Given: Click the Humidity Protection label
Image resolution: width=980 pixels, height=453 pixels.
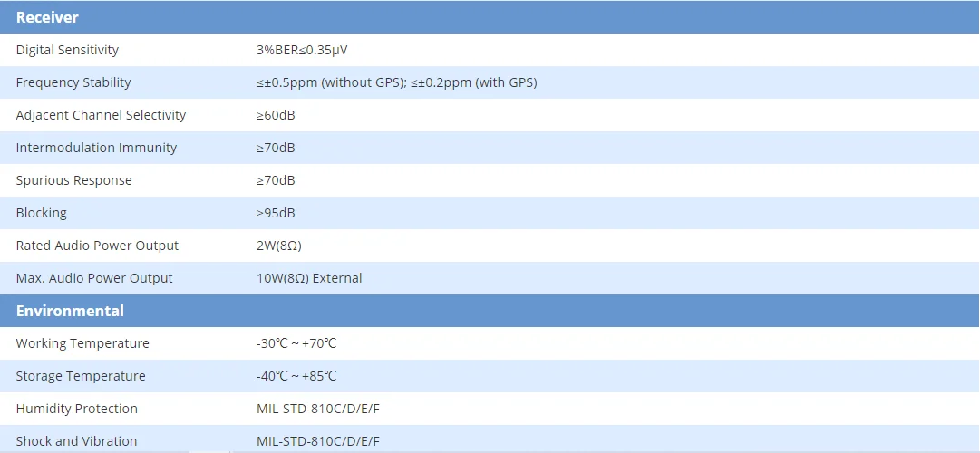Looking at the screenshot, I should (77, 409).
